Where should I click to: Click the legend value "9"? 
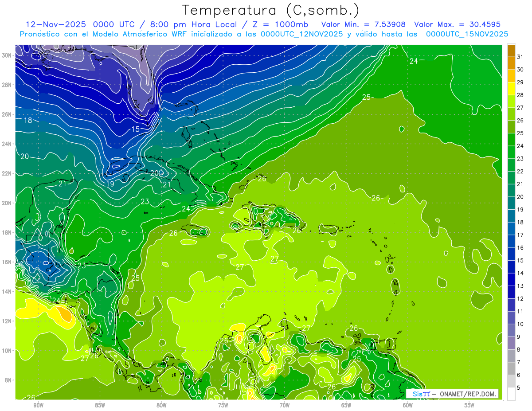click(519, 337)
